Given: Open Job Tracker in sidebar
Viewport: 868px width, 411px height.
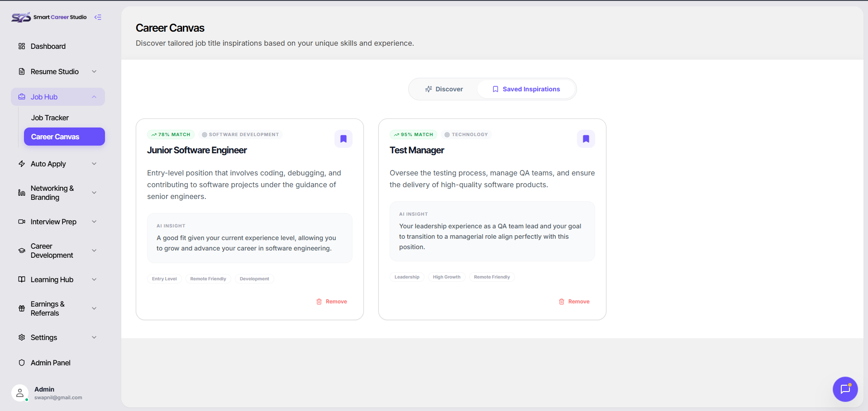Looking at the screenshot, I should coord(50,118).
